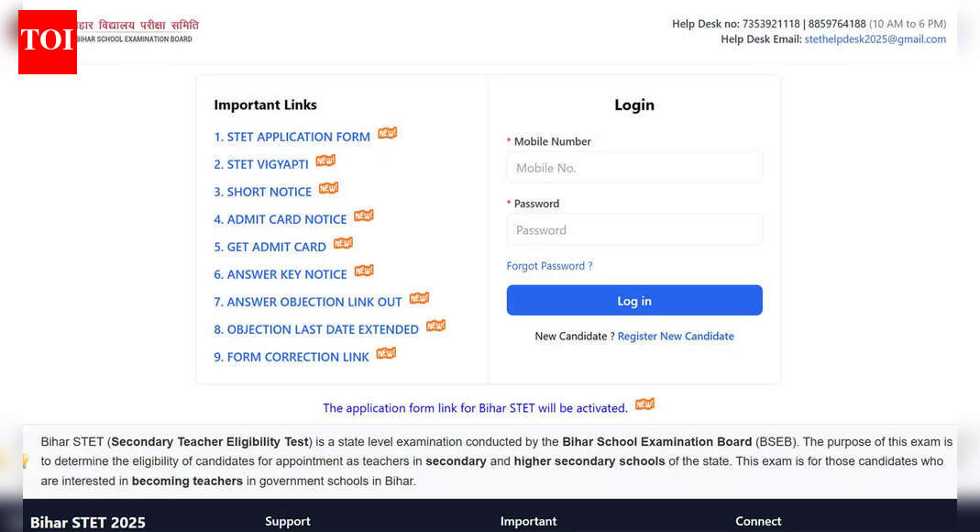Click the NEW icon beside ANSWER OBJECTION LINK OUT
980x532 pixels.
(x=419, y=298)
